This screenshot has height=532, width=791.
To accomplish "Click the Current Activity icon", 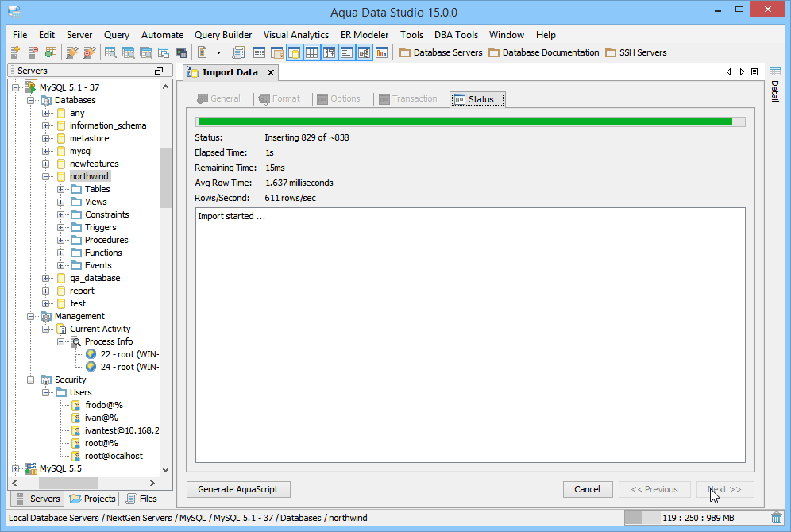I will pyautogui.click(x=61, y=330).
